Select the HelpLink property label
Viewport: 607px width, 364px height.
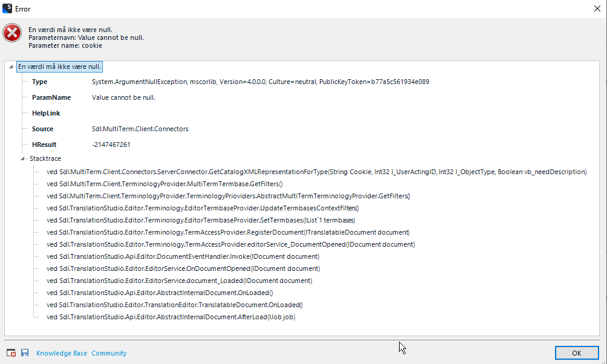pos(46,113)
